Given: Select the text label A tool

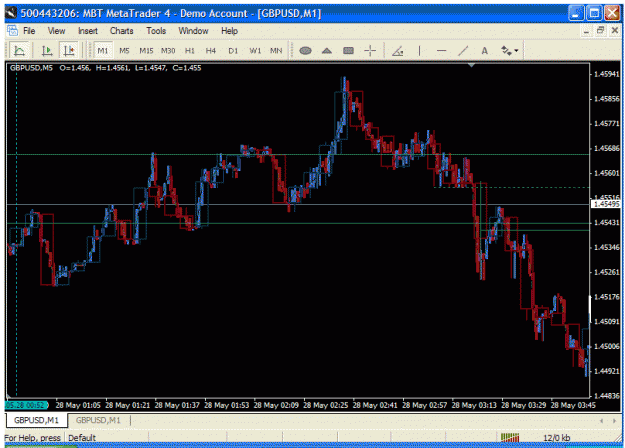Looking at the screenshot, I should [x=484, y=51].
